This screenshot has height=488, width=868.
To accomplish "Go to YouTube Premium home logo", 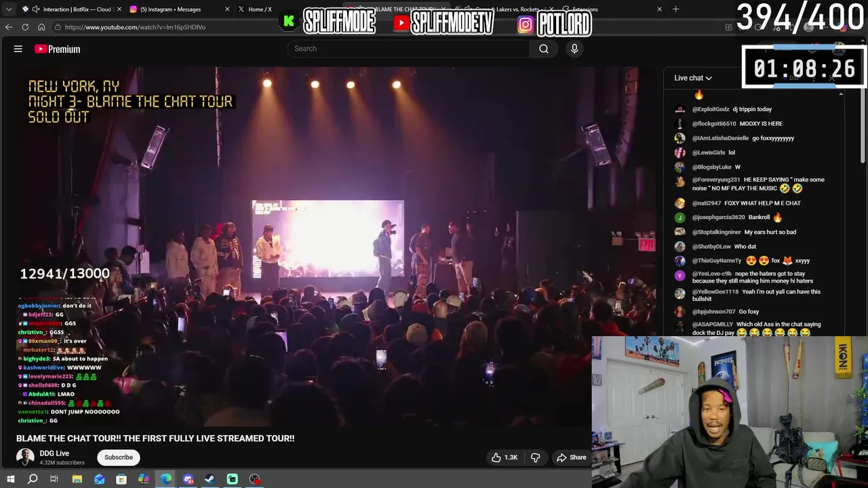I will click(57, 49).
